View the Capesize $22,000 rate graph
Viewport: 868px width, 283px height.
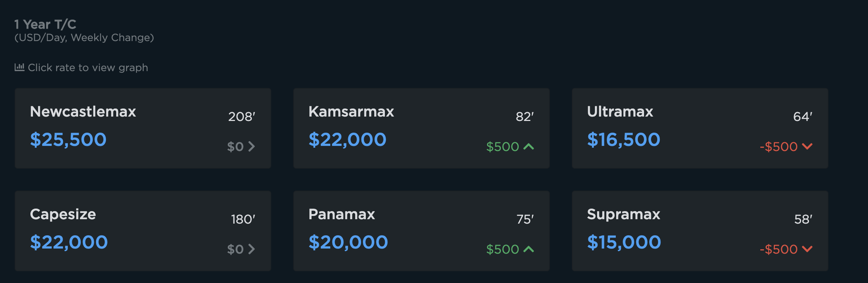click(x=69, y=242)
